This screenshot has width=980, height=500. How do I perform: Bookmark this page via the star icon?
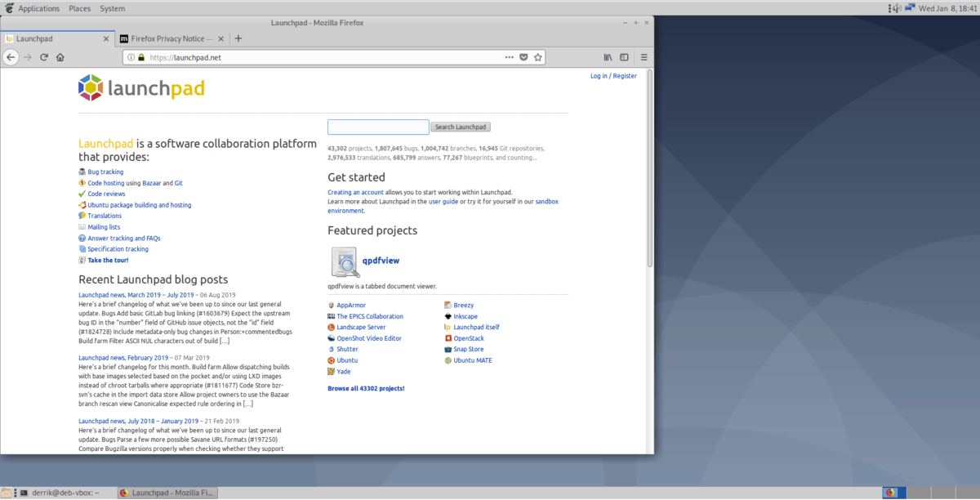[538, 57]
